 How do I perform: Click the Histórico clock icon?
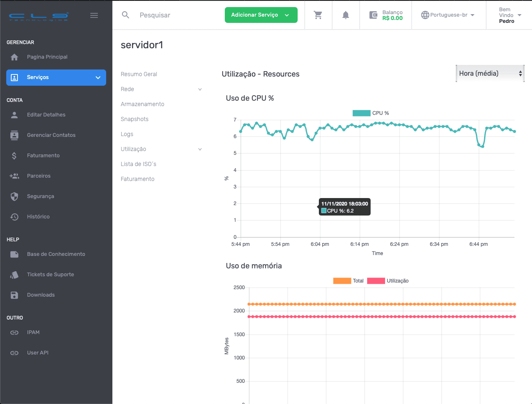[15, 217]
